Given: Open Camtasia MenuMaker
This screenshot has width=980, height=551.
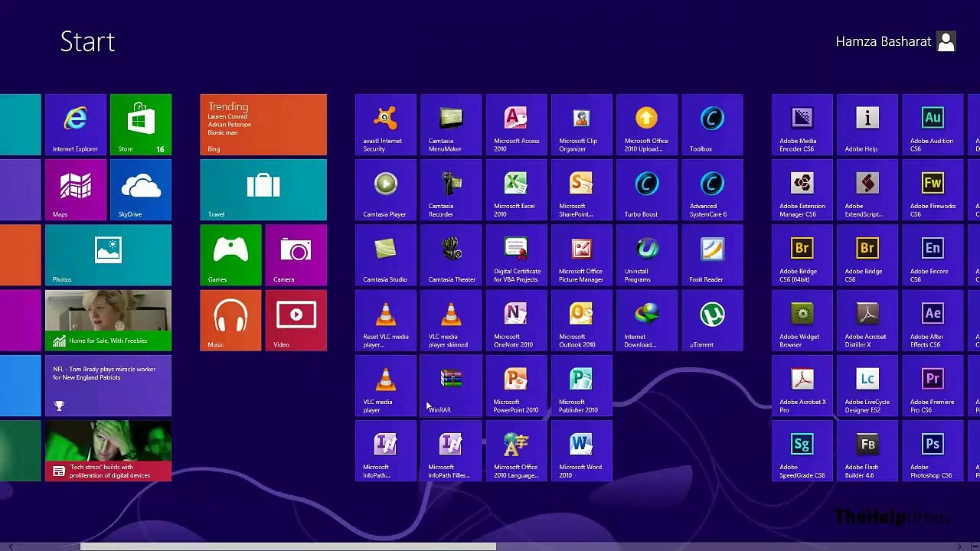Looking at the screenshot, I should pos(451,125).
